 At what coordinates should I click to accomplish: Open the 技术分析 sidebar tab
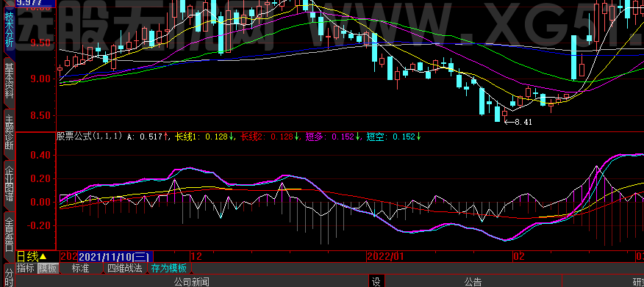(x=9, y=30)
